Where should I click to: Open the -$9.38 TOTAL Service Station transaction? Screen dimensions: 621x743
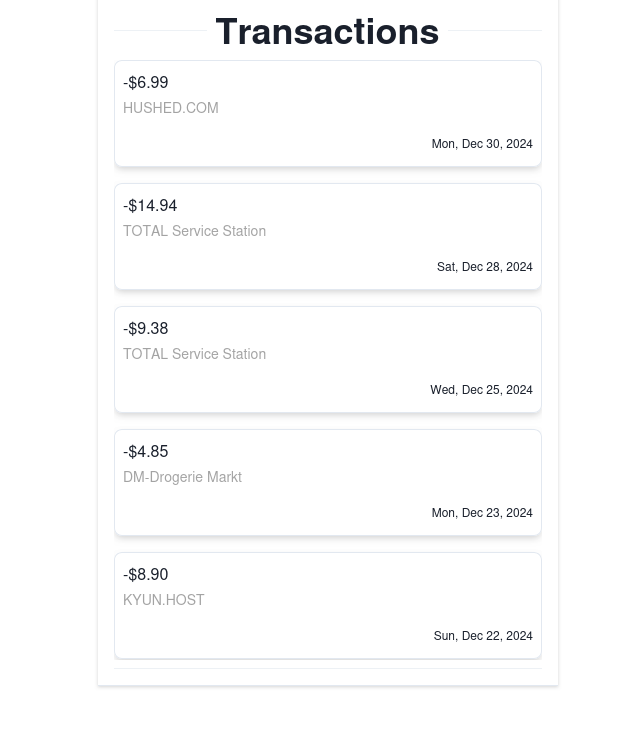(x=328, y=359)
